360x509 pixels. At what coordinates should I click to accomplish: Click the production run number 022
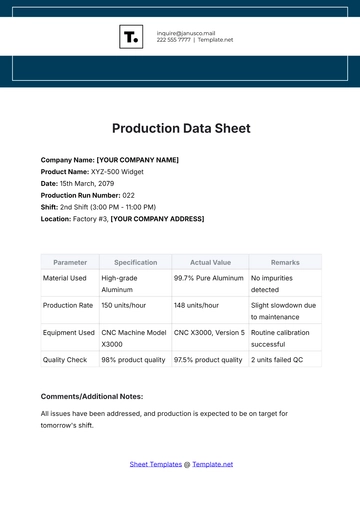point(129,195)
